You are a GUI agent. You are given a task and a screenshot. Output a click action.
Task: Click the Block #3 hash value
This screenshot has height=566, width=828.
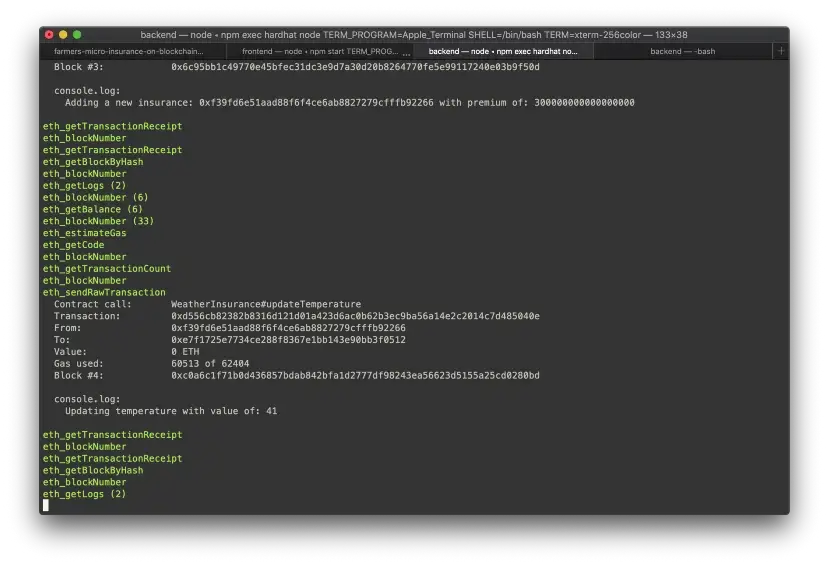[x=355, y=67]
